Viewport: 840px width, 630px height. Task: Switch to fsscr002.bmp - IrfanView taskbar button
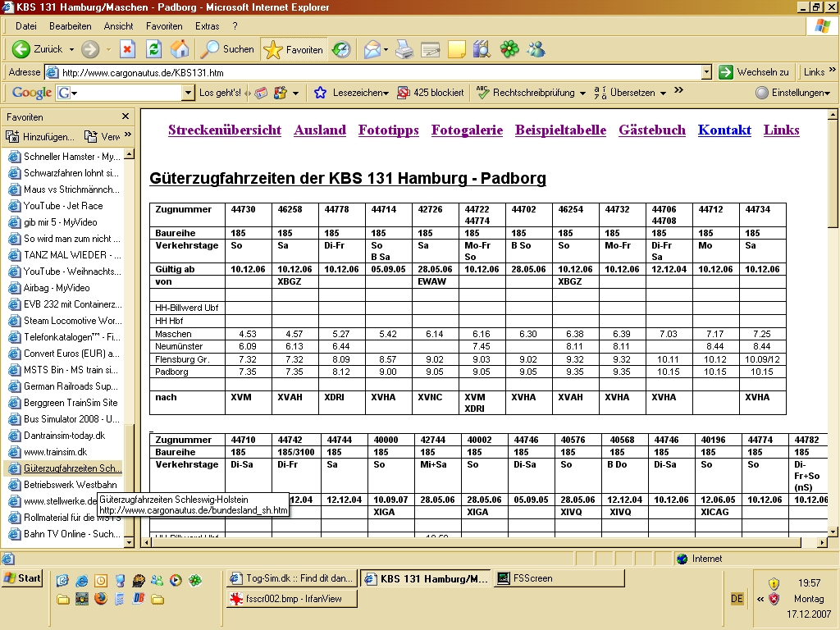pyautogui.click(x=292, y=599)
